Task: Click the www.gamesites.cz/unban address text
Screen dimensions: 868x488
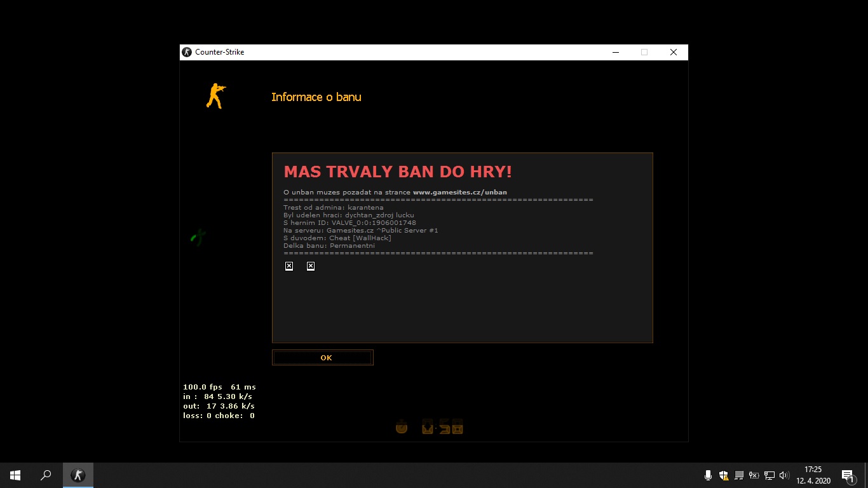Action: 459,192
